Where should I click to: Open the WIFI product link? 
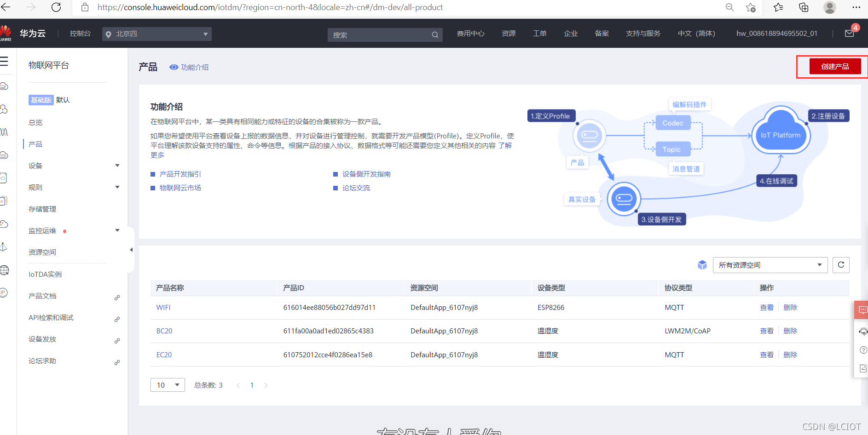point(163,308)
